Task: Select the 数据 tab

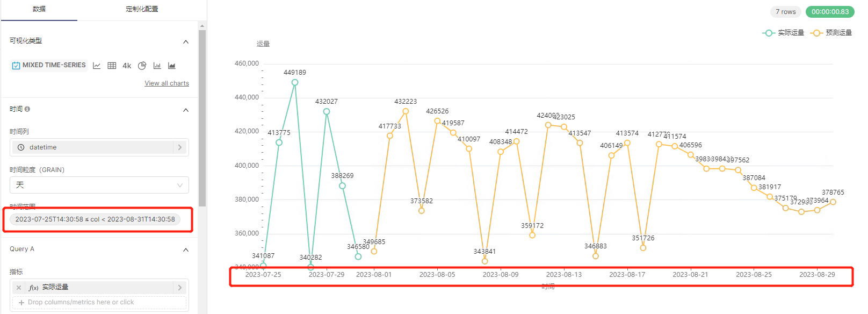Action: (40, 9)
